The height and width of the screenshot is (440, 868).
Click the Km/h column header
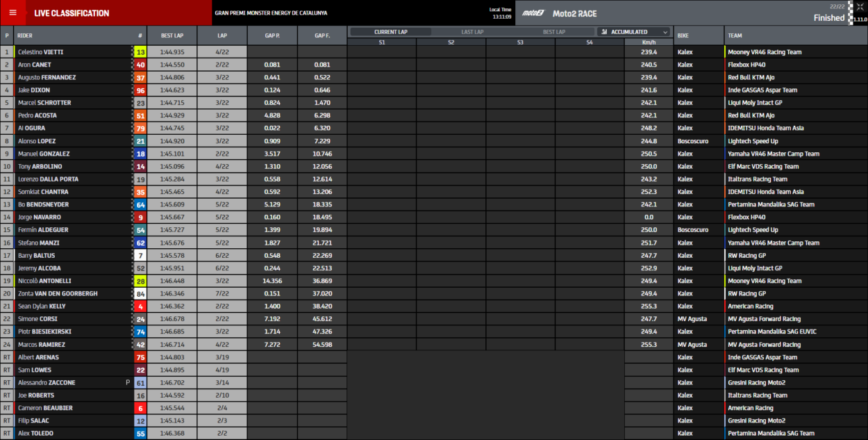(649, 42)
